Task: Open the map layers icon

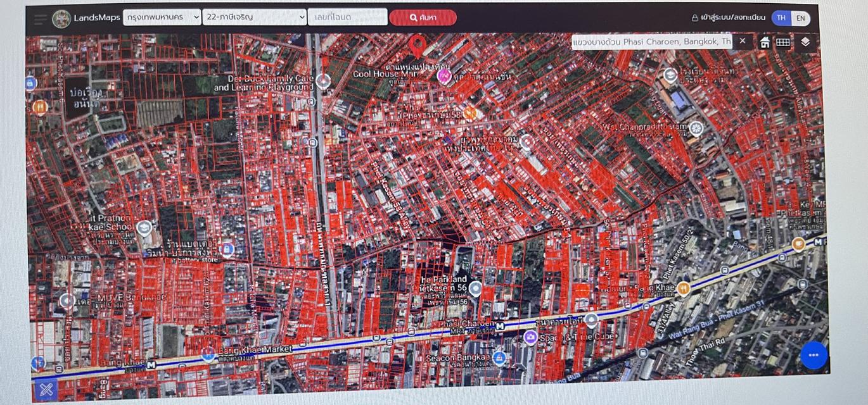Action: (805, 41)
